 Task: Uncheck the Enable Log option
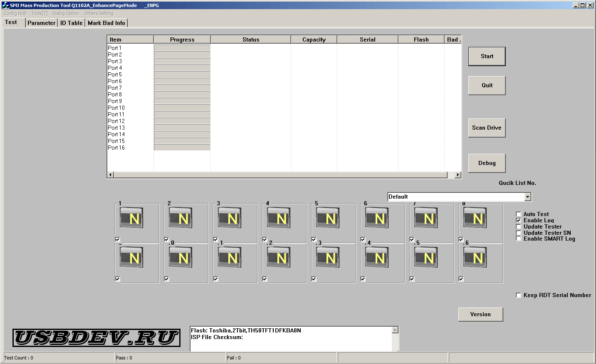[x=519, y=220]
